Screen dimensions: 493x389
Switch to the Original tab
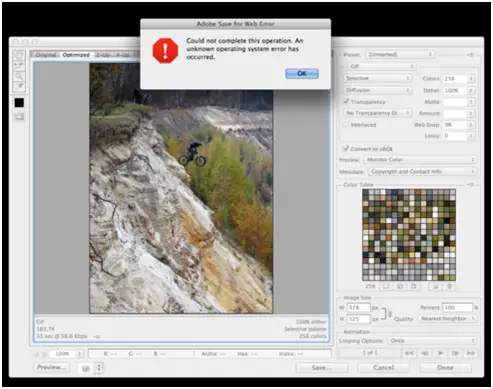pos(46,55)
